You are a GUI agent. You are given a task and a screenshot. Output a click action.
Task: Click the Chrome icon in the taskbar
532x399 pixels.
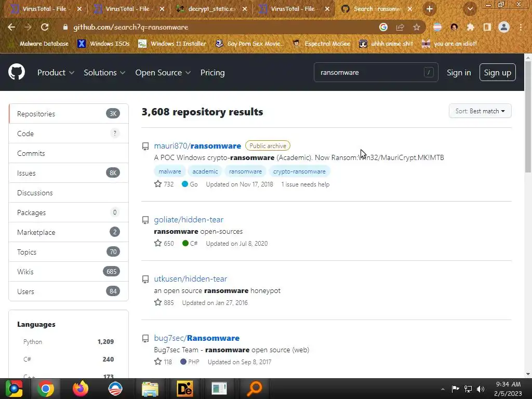click(46, 389)
